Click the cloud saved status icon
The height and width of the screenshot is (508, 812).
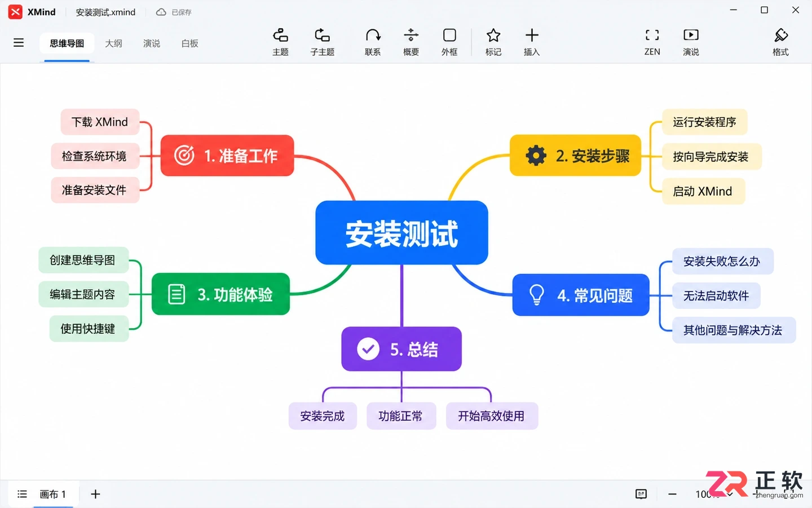click(161, 12)
